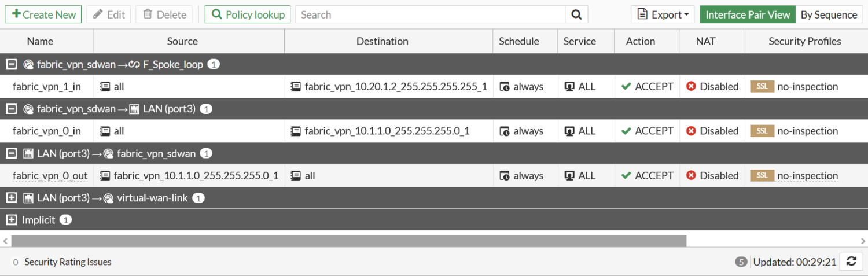Screen dimensions: 868x276
Task: Sort by the Destination column header
Action: click(382, 41)
